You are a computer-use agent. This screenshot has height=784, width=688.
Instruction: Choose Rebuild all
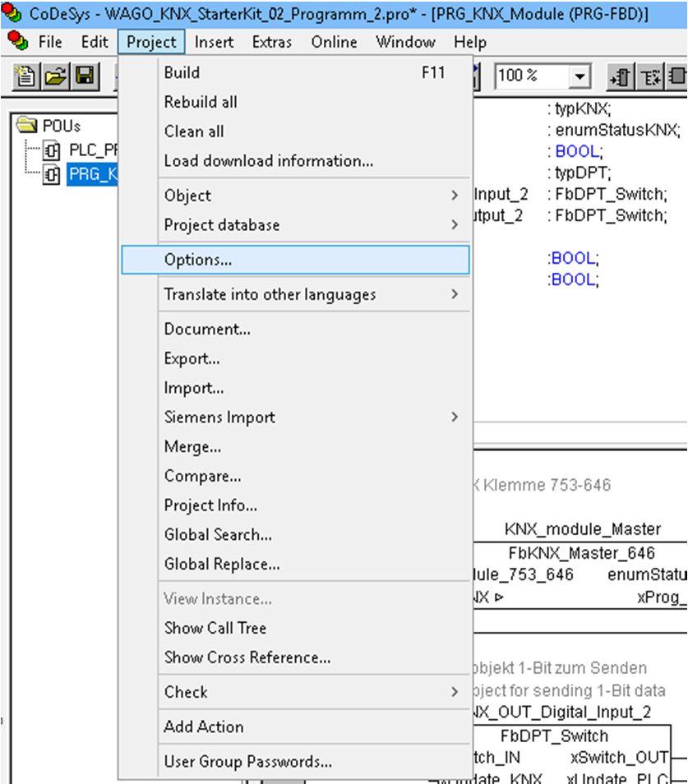[295, 102]
